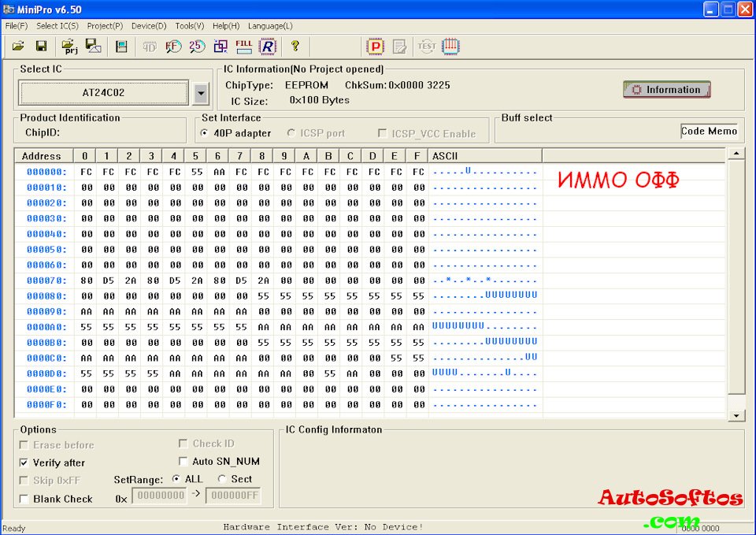
Task: Expand the Select IC dropdown arrow
Action: [201, 93]
